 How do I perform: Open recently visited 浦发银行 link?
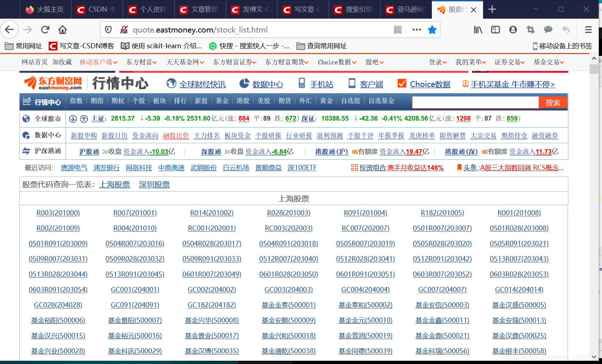click(106, 168)
